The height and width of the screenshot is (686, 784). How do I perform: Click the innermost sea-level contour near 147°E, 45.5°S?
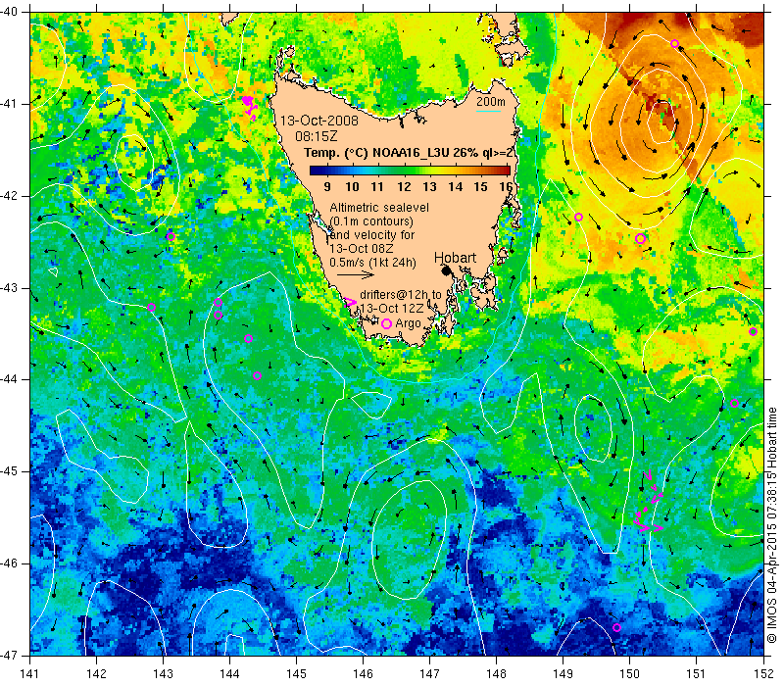coord(409,540)
